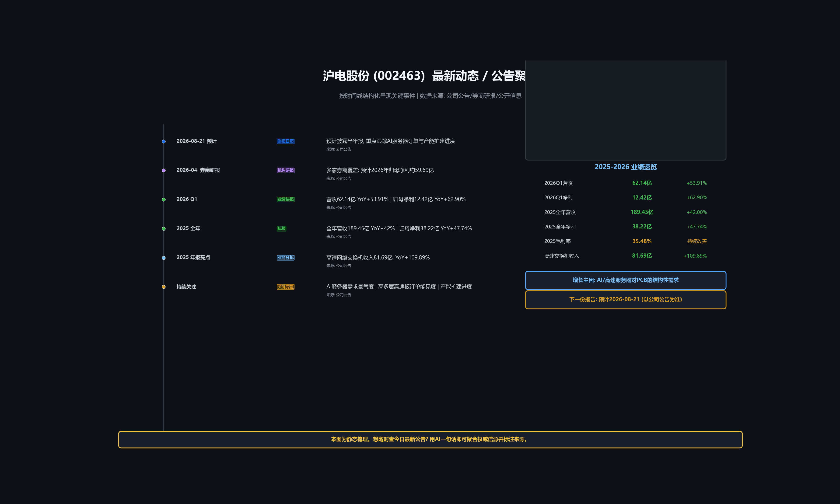Select the 财报日历 tag
This screenshot has height=504, width=840.
(x=286, y=141)
